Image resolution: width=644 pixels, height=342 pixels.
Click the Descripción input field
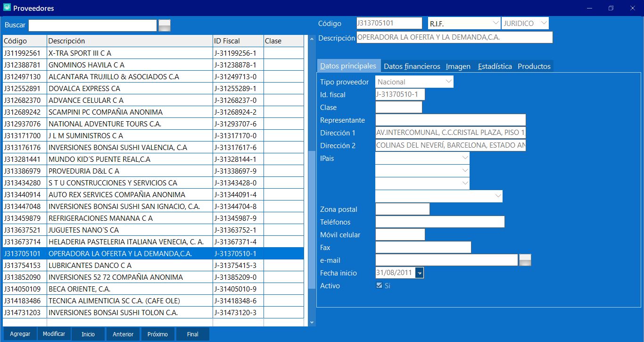coord(454,37)
